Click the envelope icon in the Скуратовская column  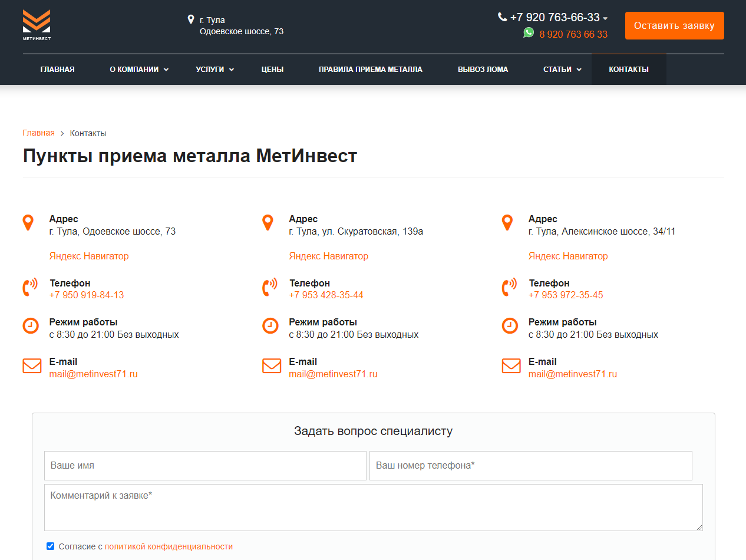pos(272,366)
